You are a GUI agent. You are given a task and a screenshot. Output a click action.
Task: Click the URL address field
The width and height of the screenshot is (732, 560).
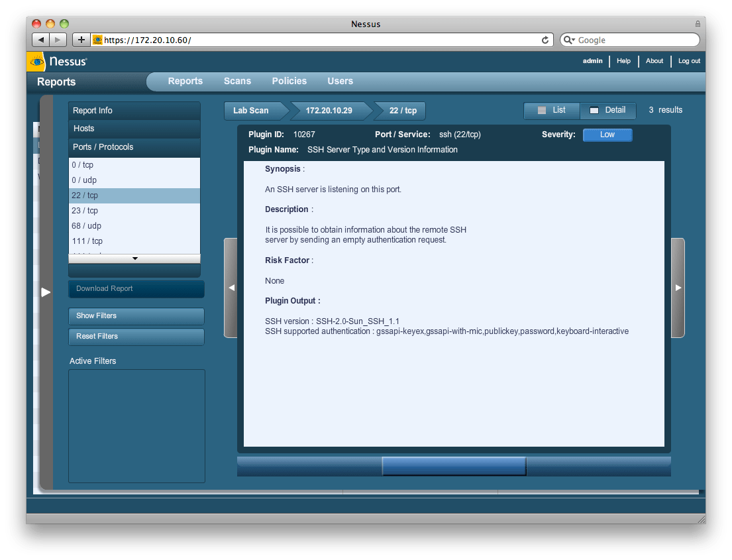click(x=322, y=40)
